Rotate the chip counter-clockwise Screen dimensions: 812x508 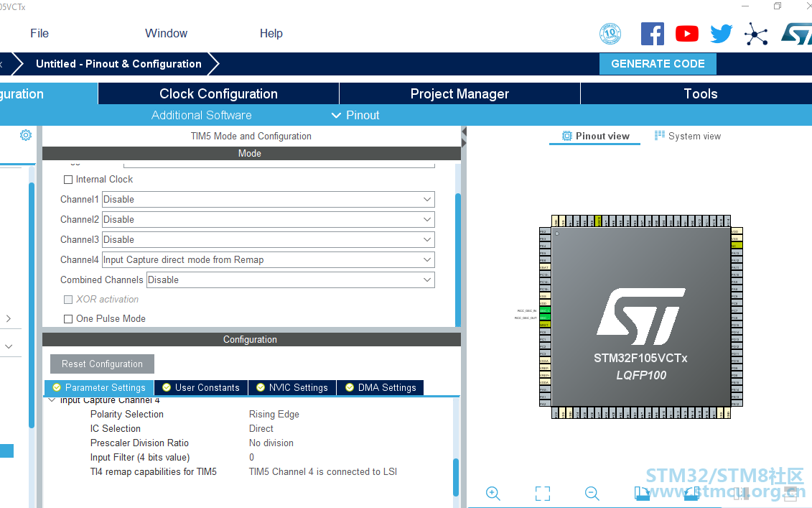tap(691, 493)
